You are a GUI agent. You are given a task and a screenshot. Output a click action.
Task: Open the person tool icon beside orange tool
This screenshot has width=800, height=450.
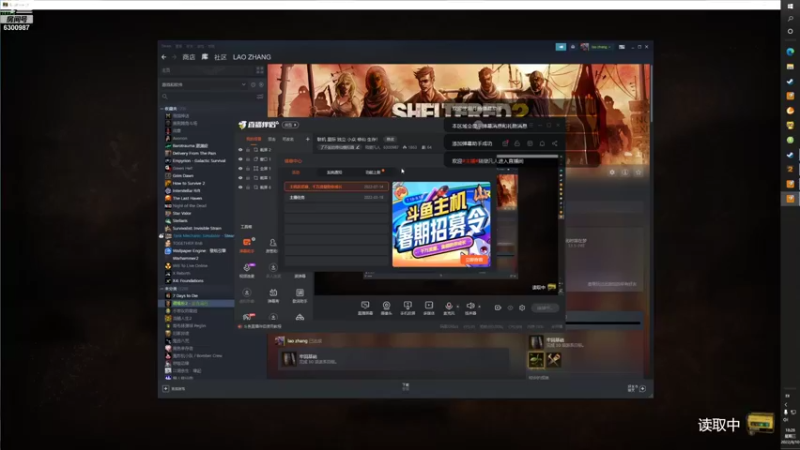click(x=272, y=243)
